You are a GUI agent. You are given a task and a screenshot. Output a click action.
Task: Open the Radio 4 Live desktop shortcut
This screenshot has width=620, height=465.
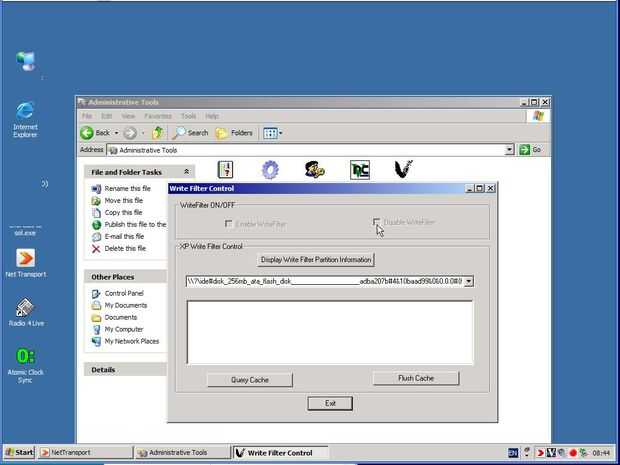[x=26, y=312]
